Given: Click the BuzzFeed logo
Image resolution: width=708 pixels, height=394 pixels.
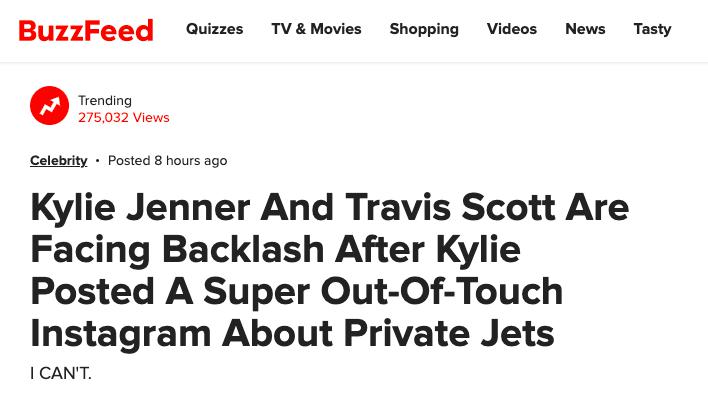Looking at the screenshot, I should coord(86,30).
